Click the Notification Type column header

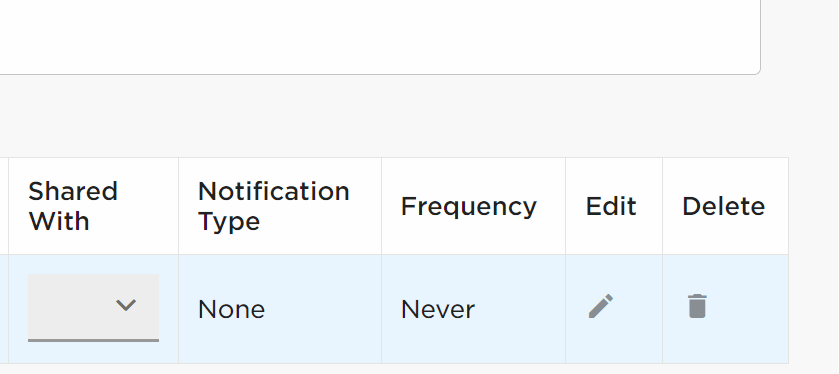click(280, 206)
